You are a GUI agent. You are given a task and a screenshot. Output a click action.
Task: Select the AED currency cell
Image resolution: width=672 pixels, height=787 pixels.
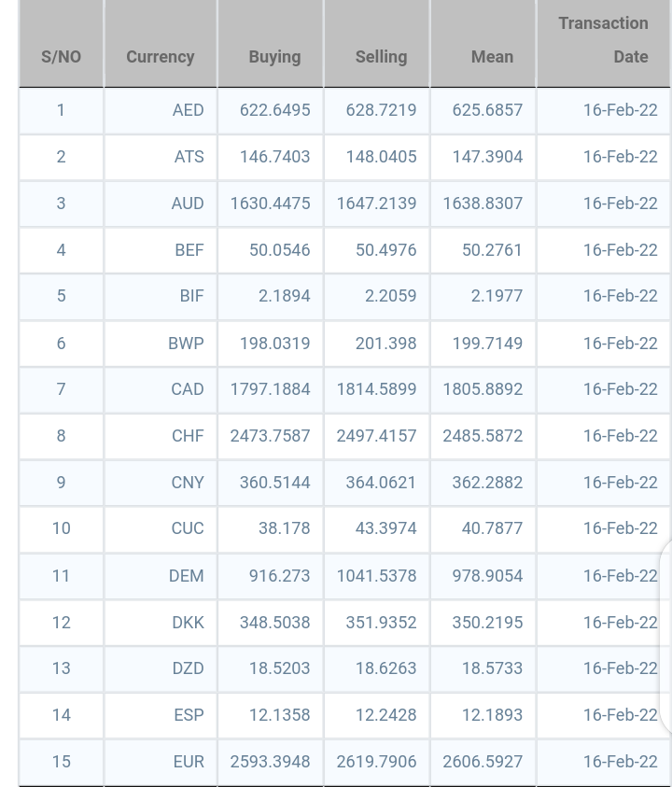pos(188,110)
